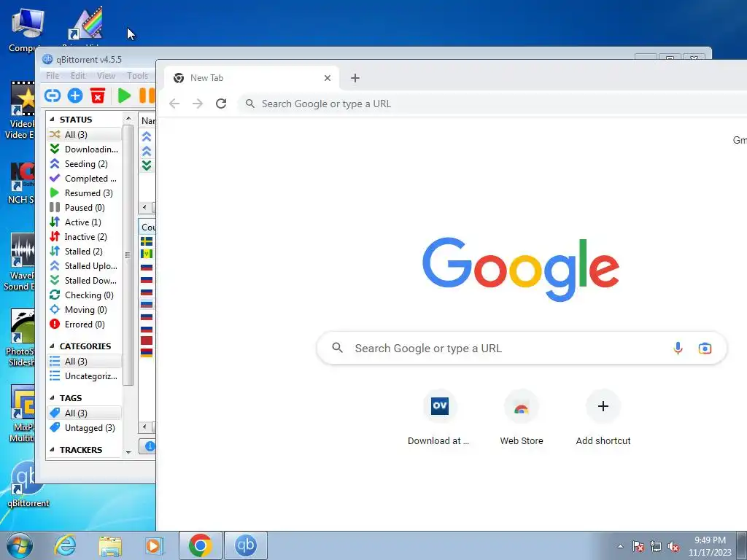The width and height of the screenshot is (747, 560).
Task: Start voice search with microphone icon
Action: click(x=678, y=348)
